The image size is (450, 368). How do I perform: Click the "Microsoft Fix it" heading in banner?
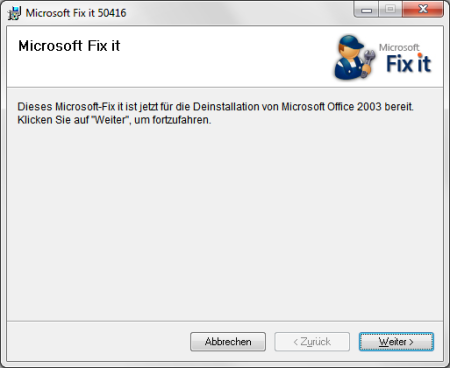coord(69,46)
